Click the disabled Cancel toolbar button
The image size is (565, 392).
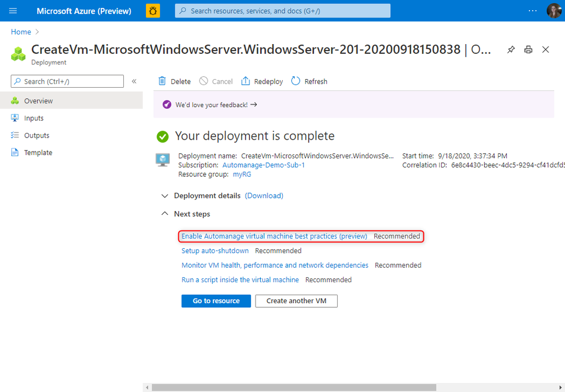pyautogui.click(x=216, y=81)
